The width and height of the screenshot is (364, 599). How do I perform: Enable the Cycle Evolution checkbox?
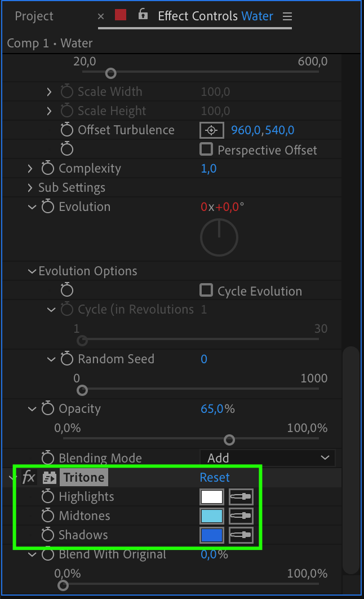(207, 290)
